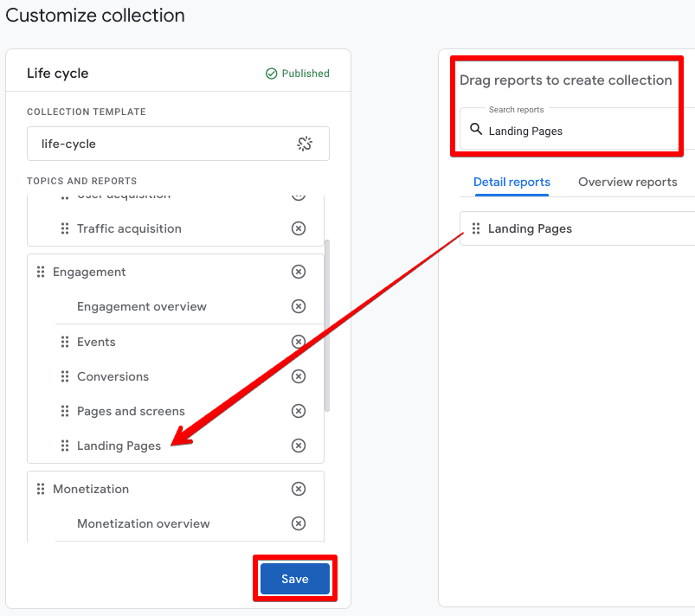Image resolution: width=695 pixels, height=616 pixels.
Task: Select the drag handle next to Events
Action: (66, 342)
